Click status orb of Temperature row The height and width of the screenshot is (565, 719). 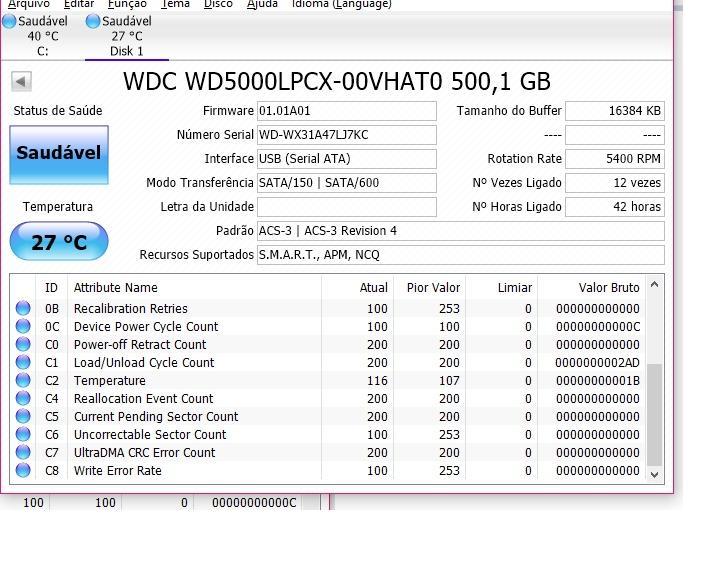(x=23, y=380)
